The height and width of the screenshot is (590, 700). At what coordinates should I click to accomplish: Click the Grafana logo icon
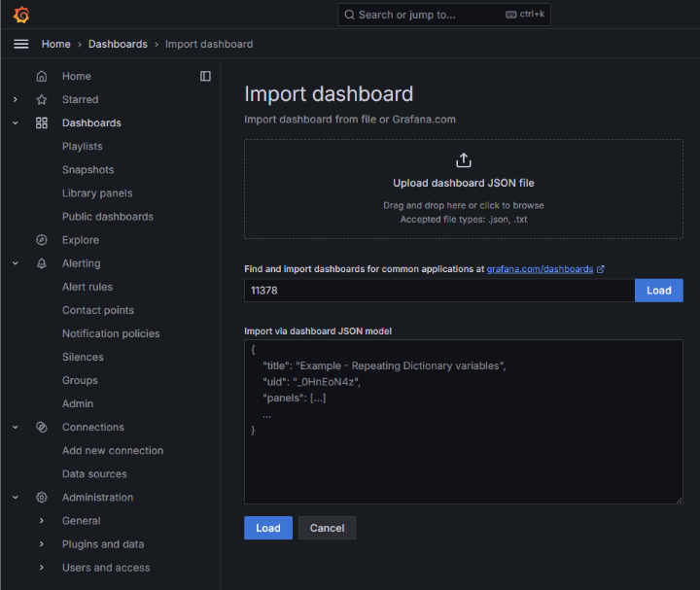click(x=21, y=15)
